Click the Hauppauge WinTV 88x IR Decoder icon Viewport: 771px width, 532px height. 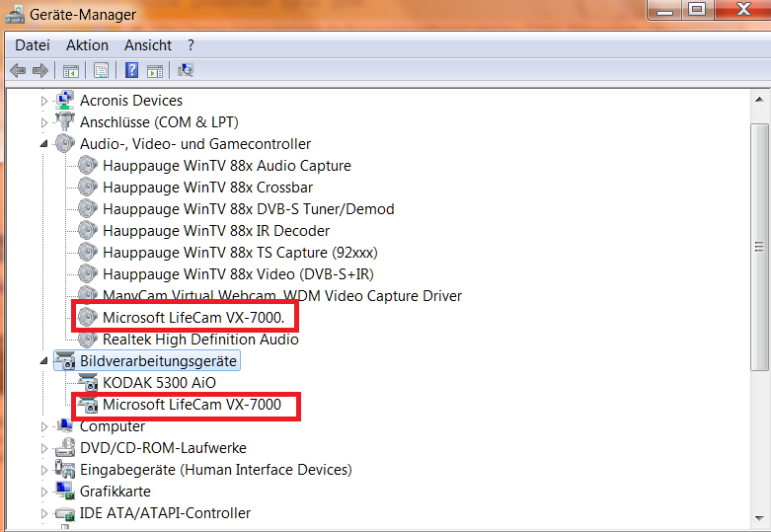point(88,231)
